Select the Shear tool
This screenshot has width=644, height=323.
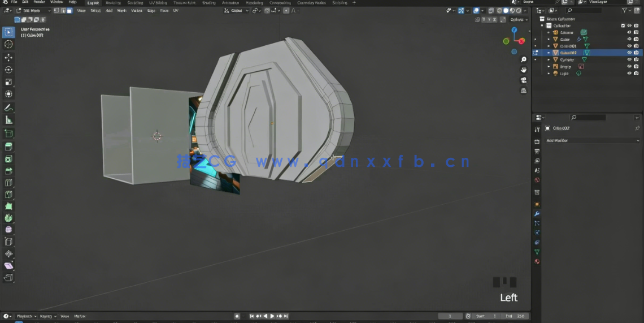8,266
